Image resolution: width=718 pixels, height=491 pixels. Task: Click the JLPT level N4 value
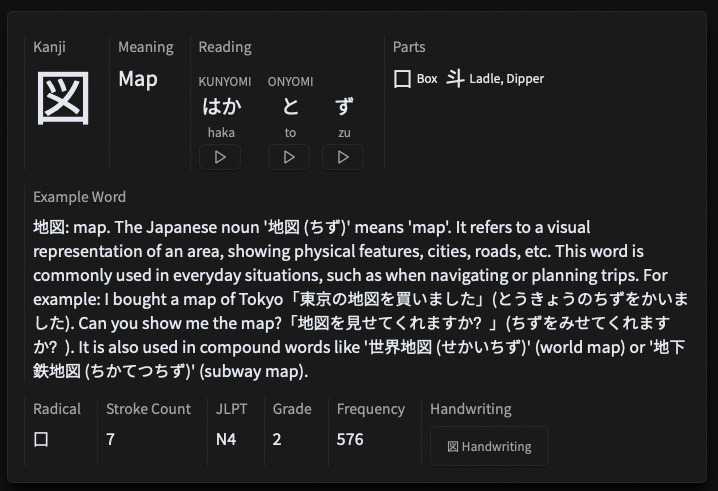(x=226, y=439)
